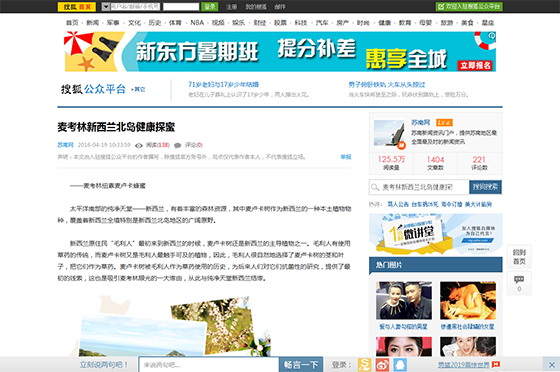This screenshot has width=560, height=372.
Task: Open 苏南网 name in sidebar card
Action: click(420, 122)
